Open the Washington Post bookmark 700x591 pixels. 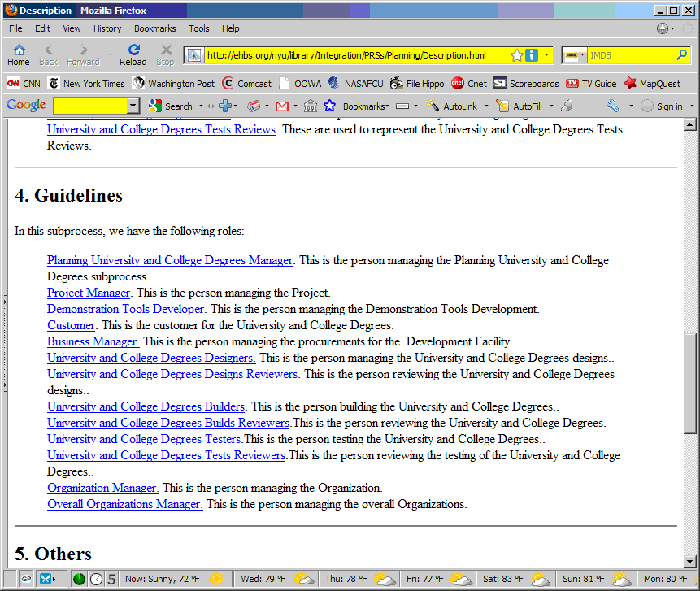pos(174,84)
